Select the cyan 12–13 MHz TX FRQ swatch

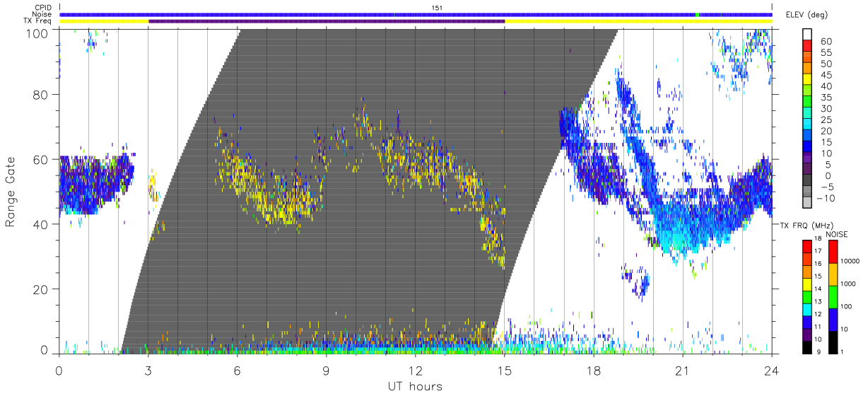point(807,309)
